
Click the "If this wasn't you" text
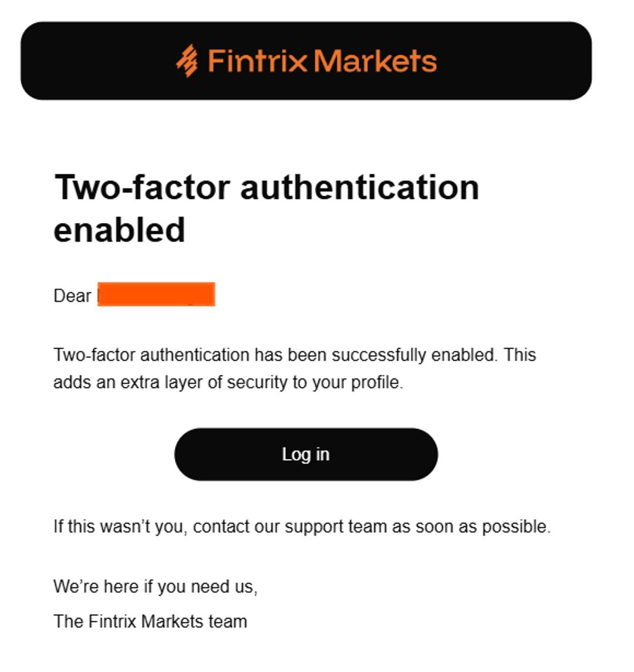pos(120,526)
